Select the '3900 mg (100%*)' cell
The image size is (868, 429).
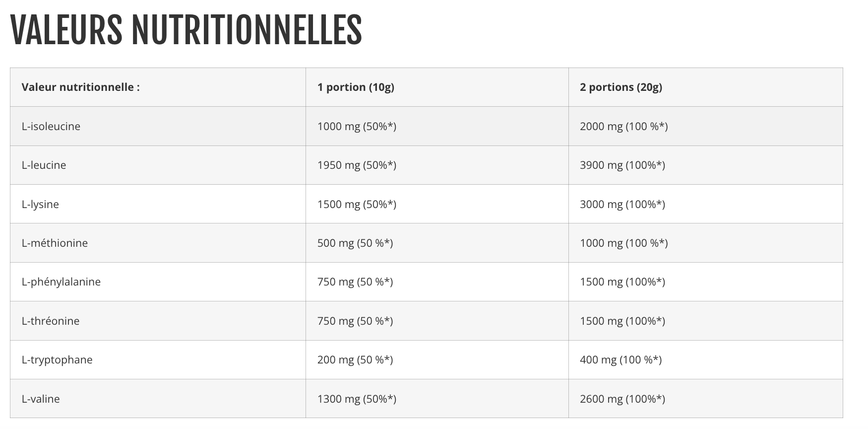pos(622,165)
